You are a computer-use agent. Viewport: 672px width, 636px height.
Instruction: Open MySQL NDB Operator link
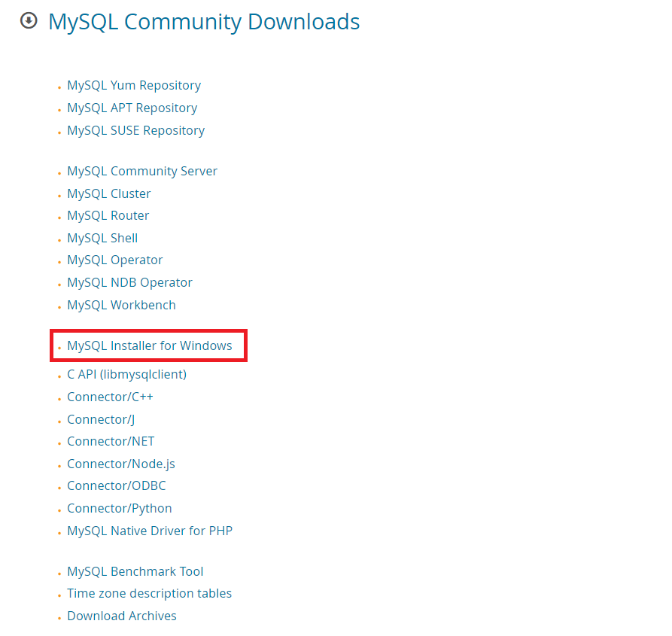pyautogui.click(x=130, y=283)
